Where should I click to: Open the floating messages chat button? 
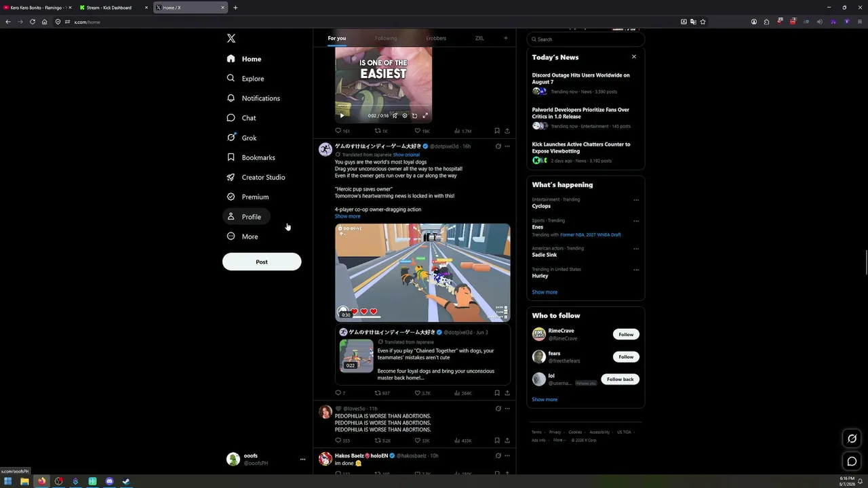point(852,462)
